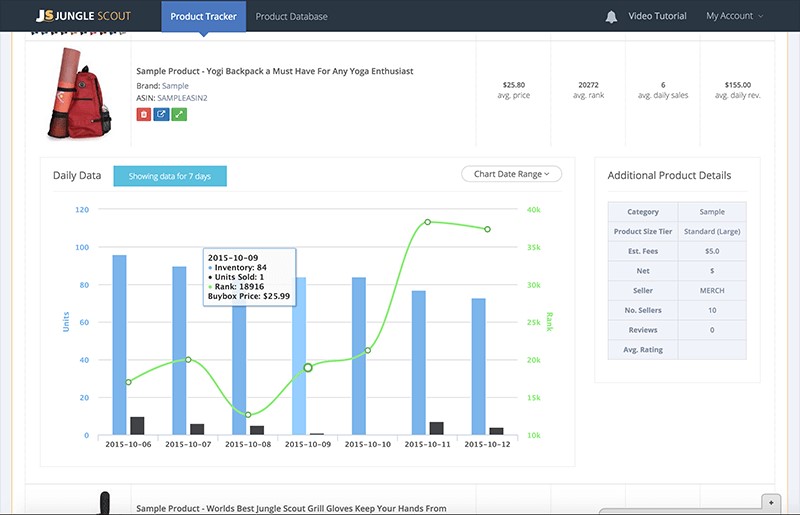This screenshot has width=800, height=515.
Task: Click the rank data point for 2015-10-08
Action: (248, 414)
